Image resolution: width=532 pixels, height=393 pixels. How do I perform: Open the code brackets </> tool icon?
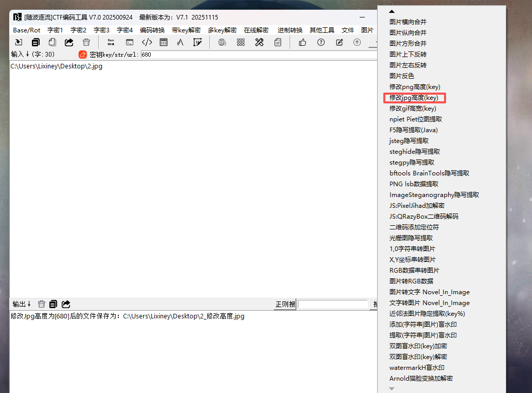(147, 43)
